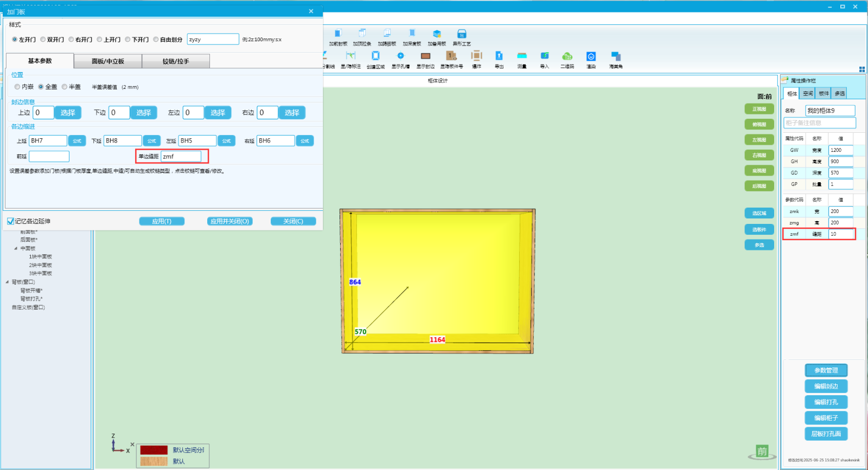Open the 异形工艺 tool
Screen dimensions: 868x470
(x=462, y=37)
